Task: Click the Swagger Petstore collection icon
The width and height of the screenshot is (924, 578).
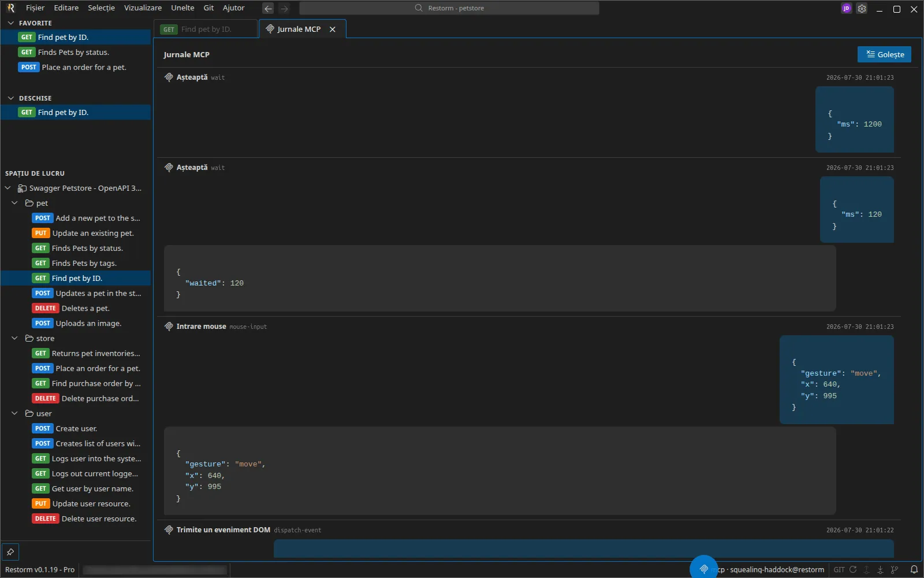Action: 22,188
